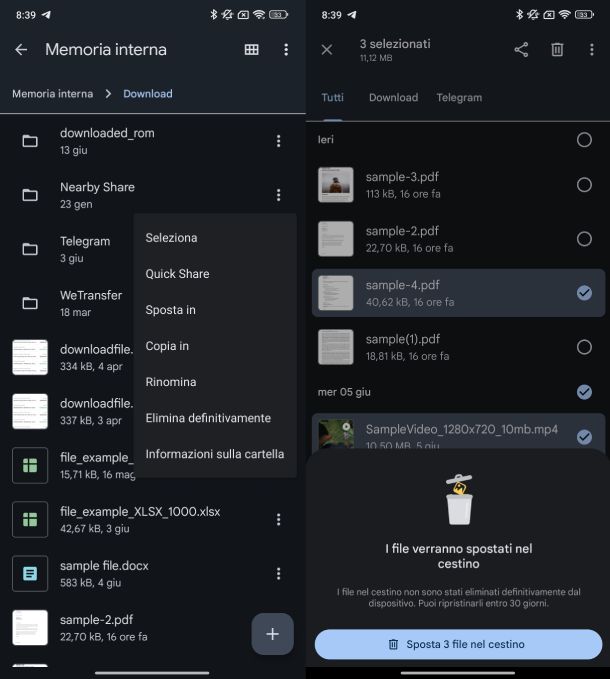The image size is (610, 679).
Task: Tap battery indicator in left status bar
Action: point(278,15)
